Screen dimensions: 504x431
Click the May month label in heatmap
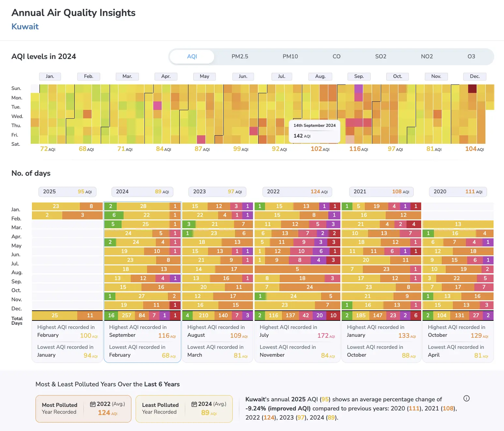click(x=204, y=76)
